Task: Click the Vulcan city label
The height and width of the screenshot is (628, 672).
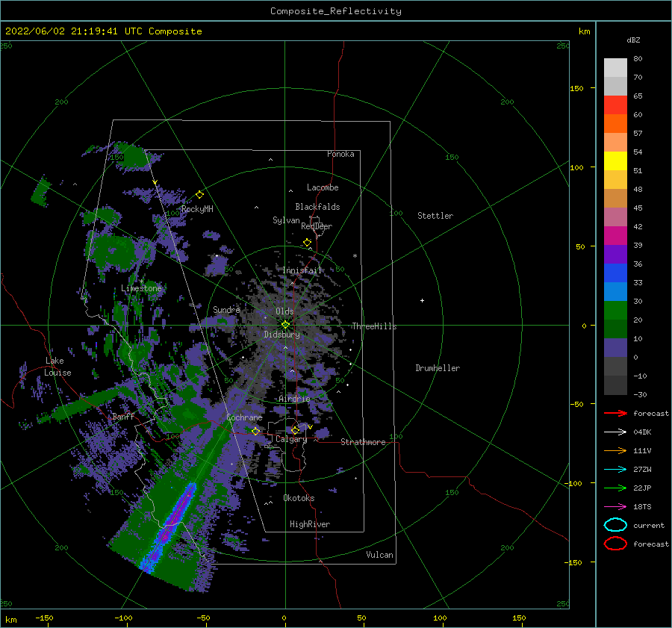Action: tap(379, 555)
